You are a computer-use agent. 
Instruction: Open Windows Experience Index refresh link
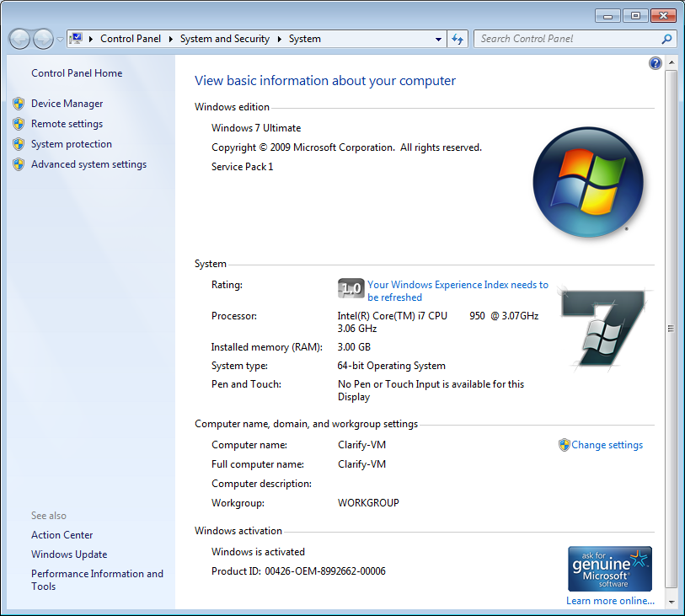coord(458,291)
